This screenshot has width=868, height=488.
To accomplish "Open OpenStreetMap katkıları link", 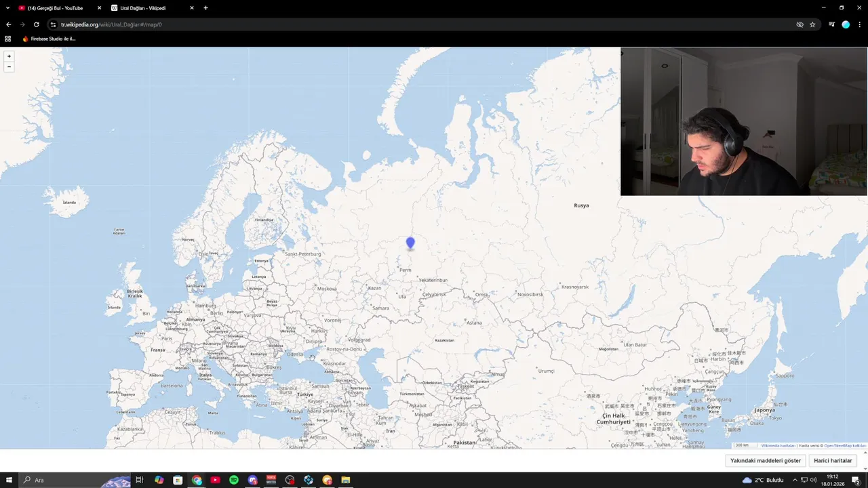I will [x=845, y=445].
